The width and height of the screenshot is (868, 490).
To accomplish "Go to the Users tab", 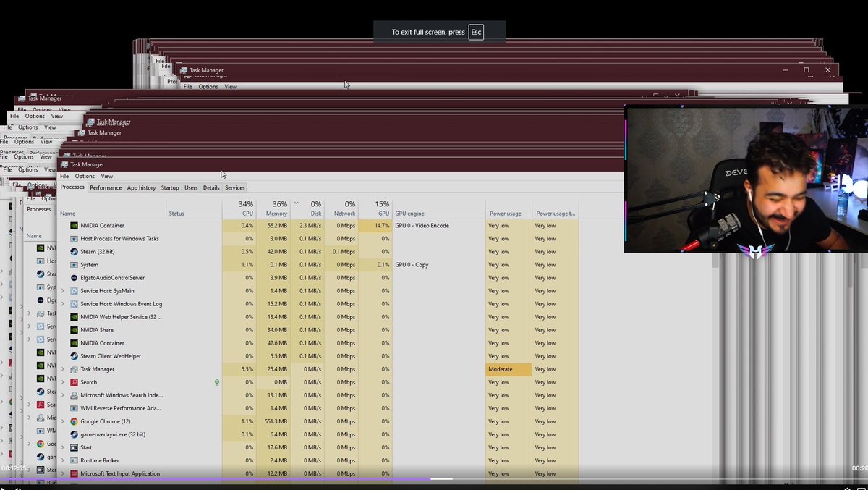I will click(191, 188).
